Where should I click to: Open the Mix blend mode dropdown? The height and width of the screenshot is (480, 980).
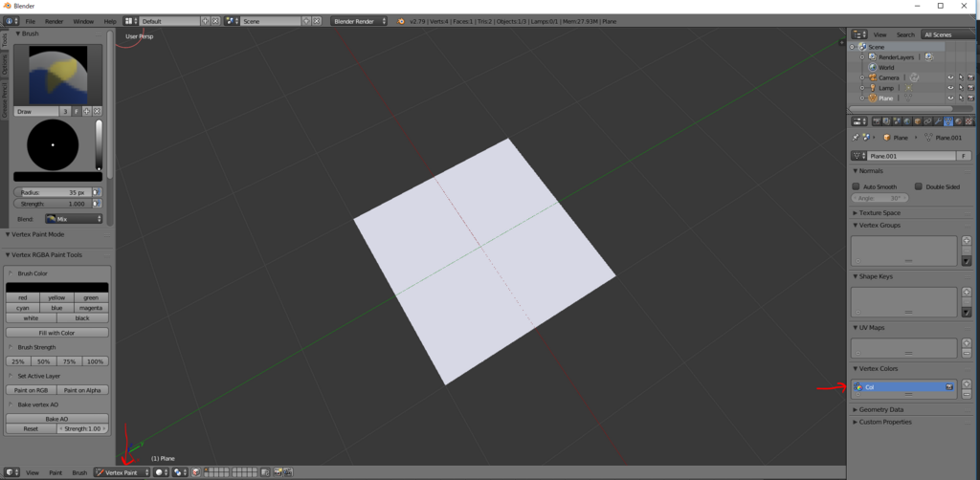pos(74,219)
